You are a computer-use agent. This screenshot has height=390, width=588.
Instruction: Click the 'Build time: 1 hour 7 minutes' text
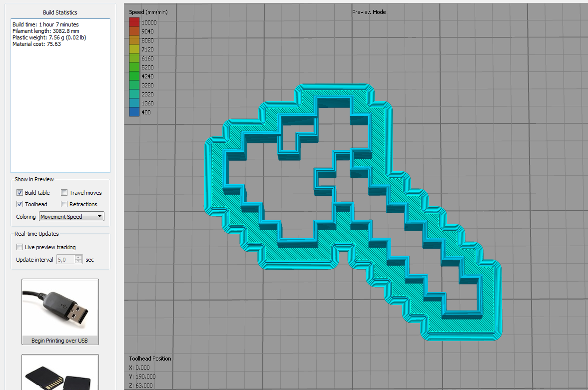point(45,24)
